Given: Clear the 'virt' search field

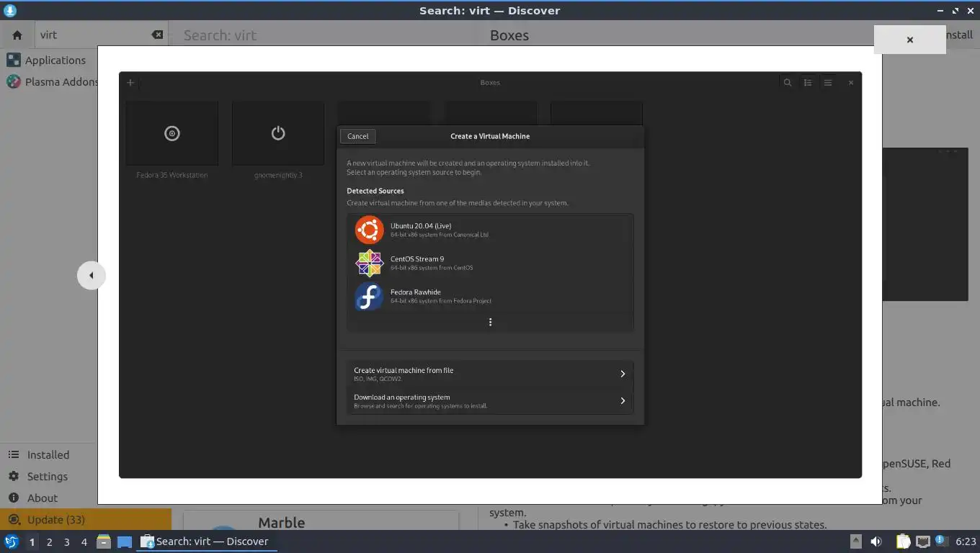Looking at the screenshot, I should (157, 35).
